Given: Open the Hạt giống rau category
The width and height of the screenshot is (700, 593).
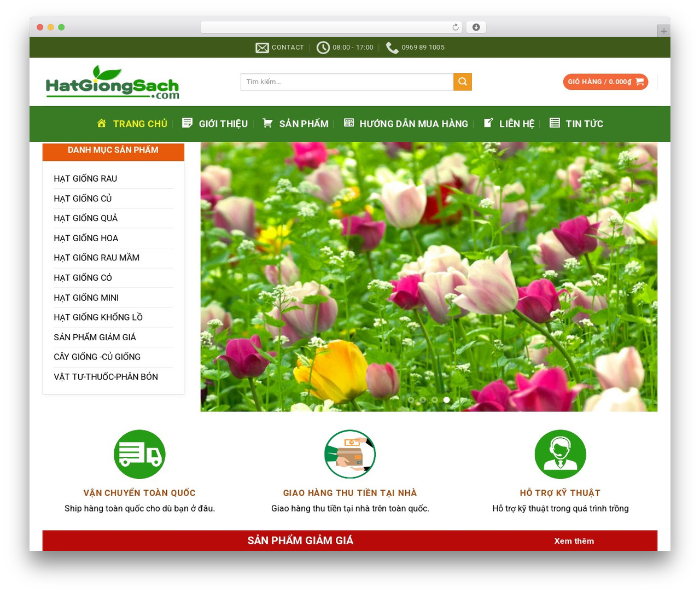Looking at the screenshot, I should [85, 178].
